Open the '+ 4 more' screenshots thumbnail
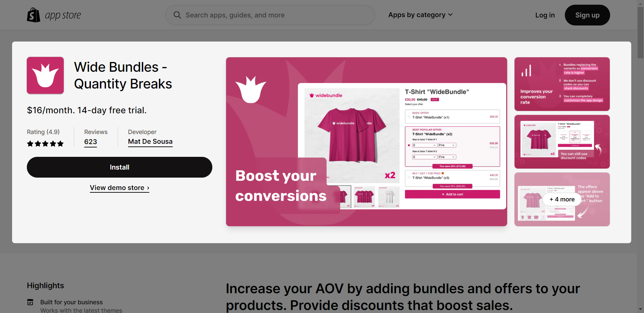644x313 pixels. 562,199
